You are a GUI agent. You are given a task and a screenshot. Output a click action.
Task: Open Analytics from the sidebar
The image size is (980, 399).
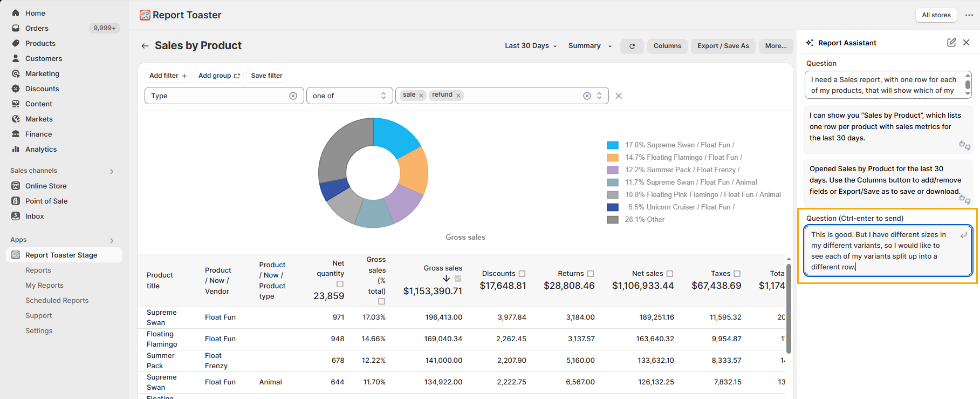(x=41, y=149)
